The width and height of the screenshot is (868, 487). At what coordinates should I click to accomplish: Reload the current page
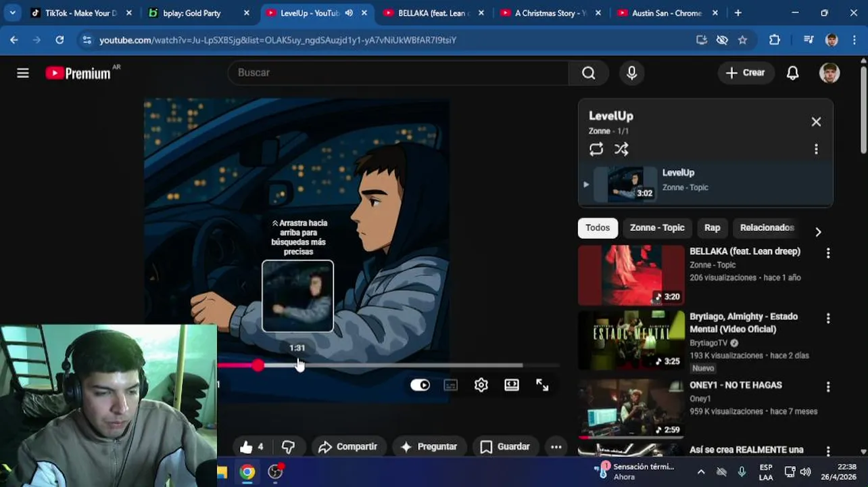(x=59, y=40)
